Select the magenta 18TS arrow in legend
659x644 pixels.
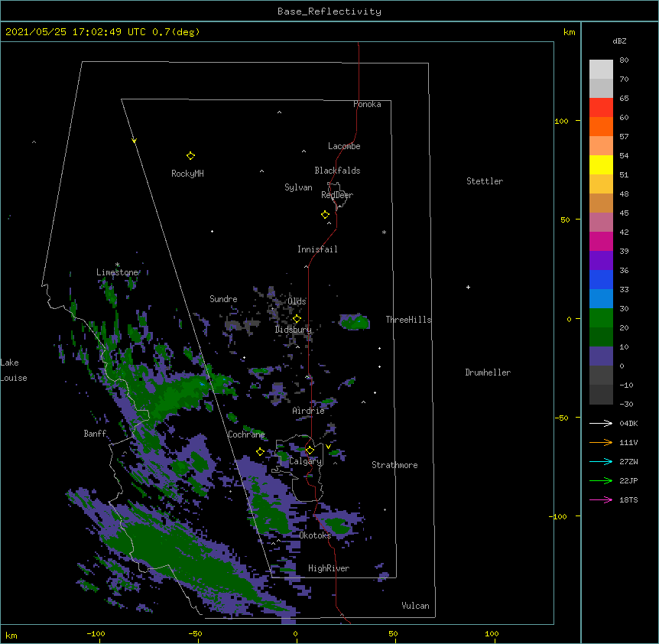click(601, 499)
